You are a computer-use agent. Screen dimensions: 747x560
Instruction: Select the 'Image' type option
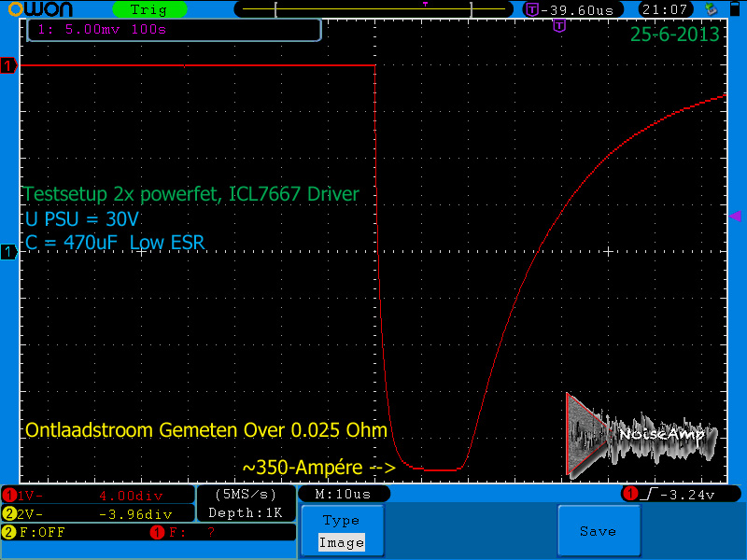(342, 542)
